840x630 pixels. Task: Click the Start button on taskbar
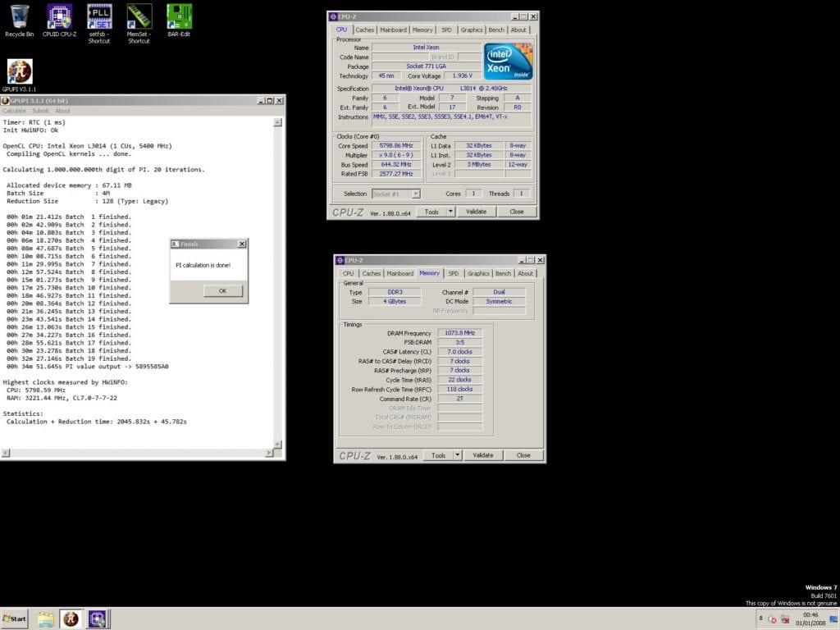click(15, 619)
